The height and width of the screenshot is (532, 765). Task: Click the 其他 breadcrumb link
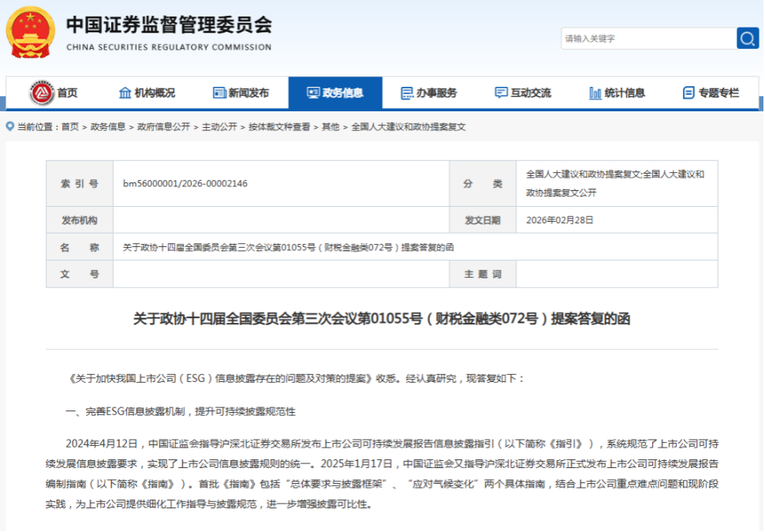(x=330, y=127)
